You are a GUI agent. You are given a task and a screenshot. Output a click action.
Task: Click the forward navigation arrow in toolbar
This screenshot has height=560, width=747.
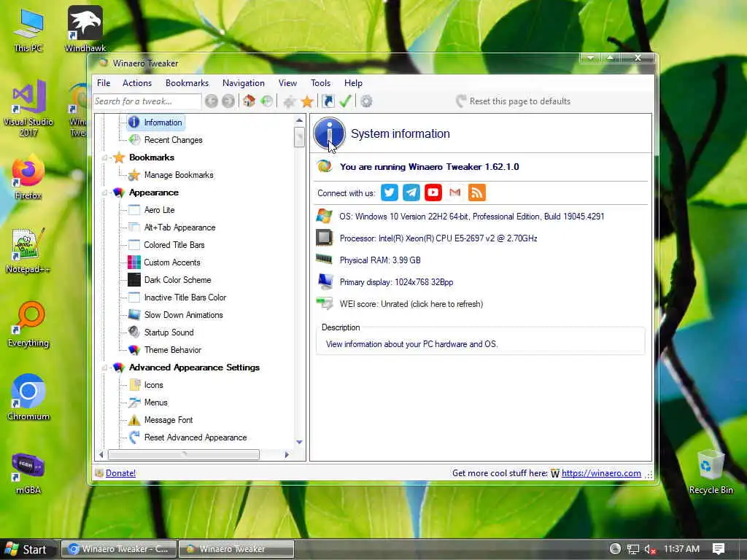click(x=228, y=101)
